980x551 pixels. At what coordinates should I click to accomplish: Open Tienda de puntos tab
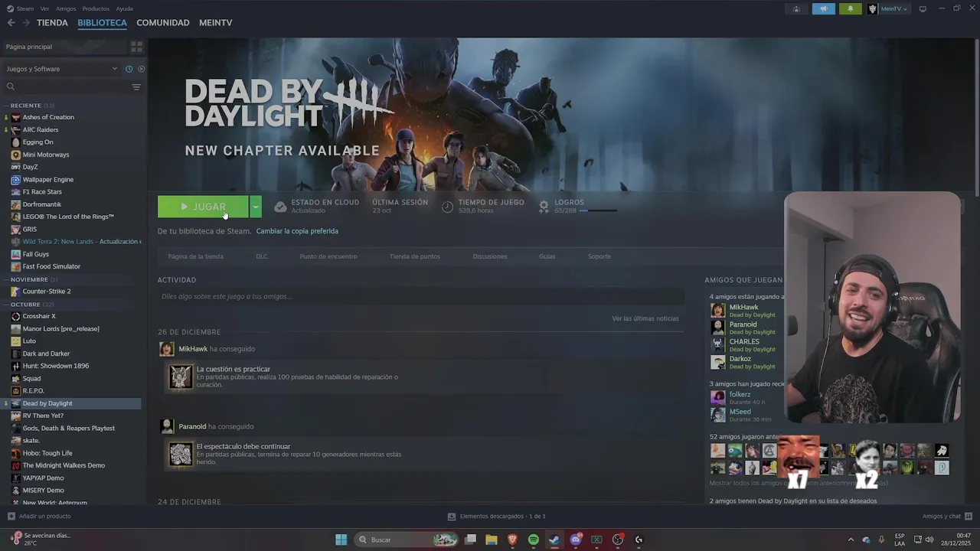point(414,256)
